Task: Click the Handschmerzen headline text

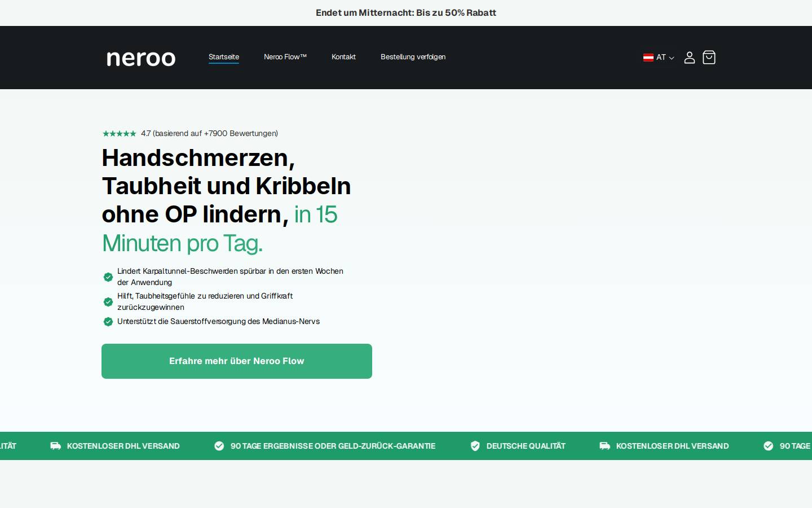Action: (x=226, y=186)
